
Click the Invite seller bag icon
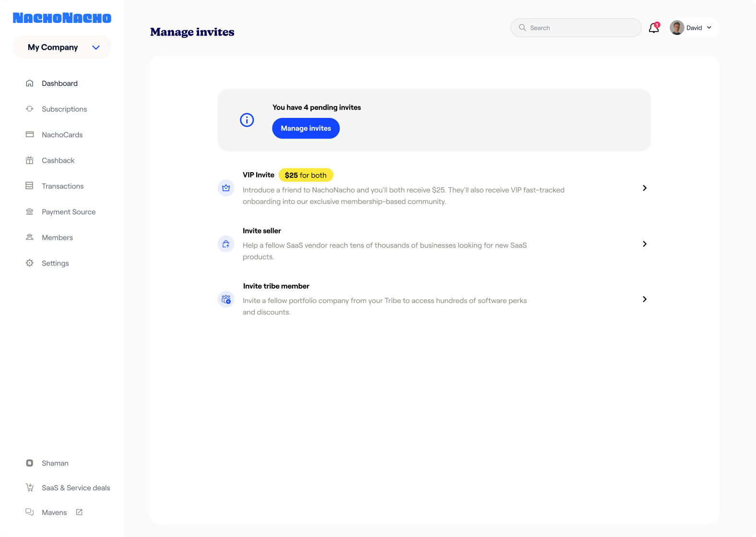click(x=226, y=244)
